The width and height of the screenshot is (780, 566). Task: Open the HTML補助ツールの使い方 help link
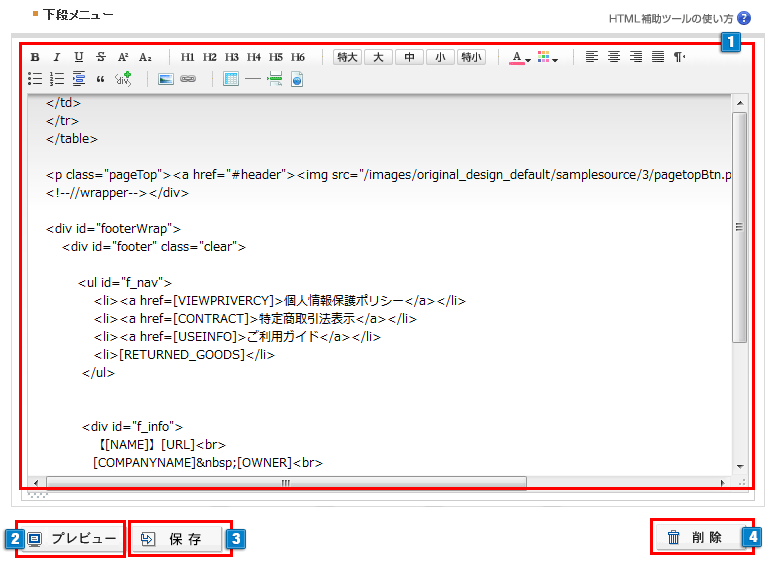click(x=671, y=18)
